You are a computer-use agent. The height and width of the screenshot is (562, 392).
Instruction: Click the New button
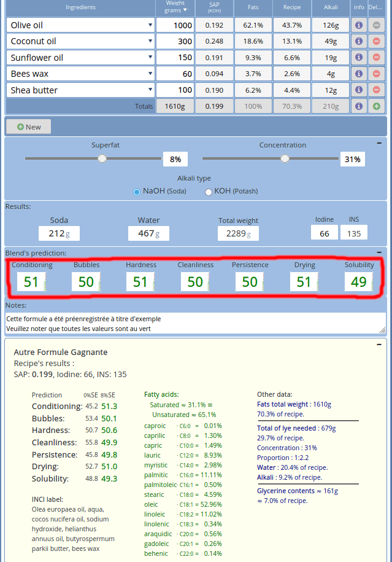point(28,127)
